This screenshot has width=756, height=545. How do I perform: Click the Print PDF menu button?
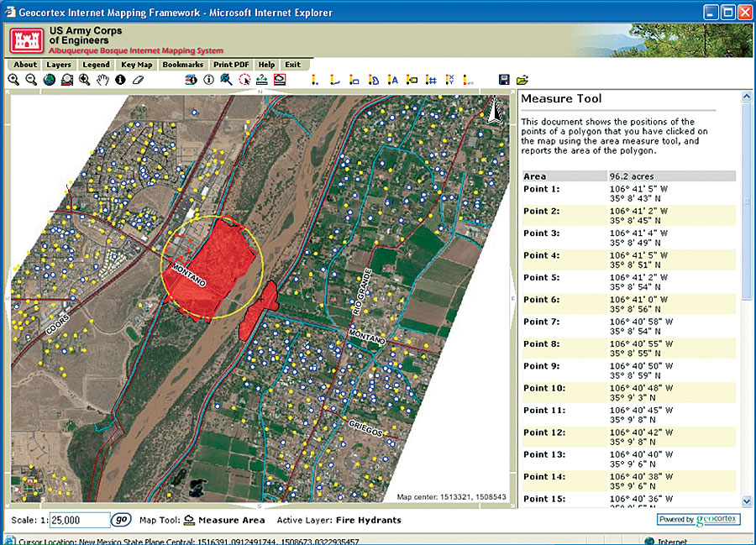click(231, 65)
